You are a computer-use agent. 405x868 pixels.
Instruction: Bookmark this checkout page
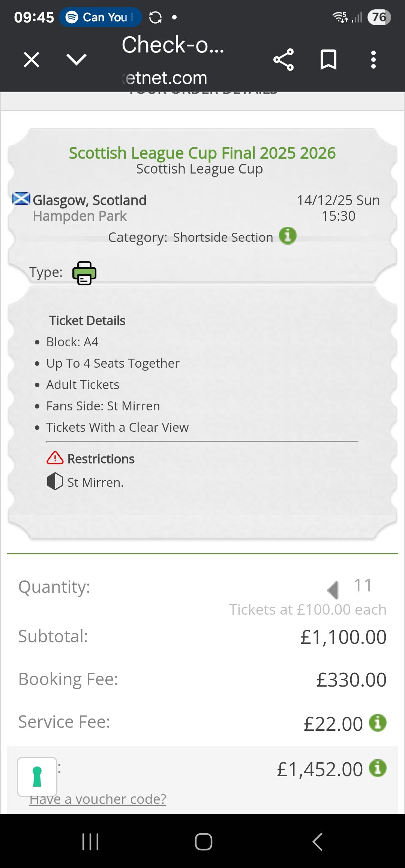coord(328,60)
